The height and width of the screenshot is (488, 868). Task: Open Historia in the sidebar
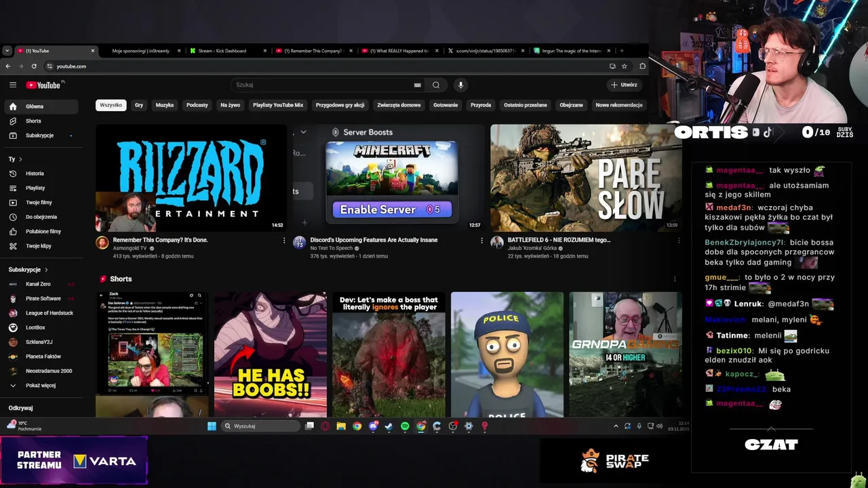click(43, 174)
